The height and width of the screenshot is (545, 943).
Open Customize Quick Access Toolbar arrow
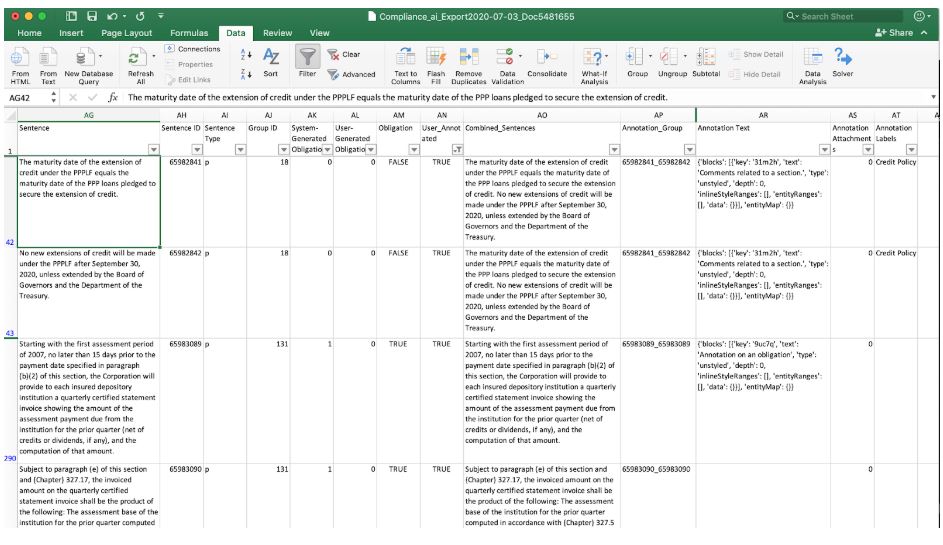(x=161, y=16)
